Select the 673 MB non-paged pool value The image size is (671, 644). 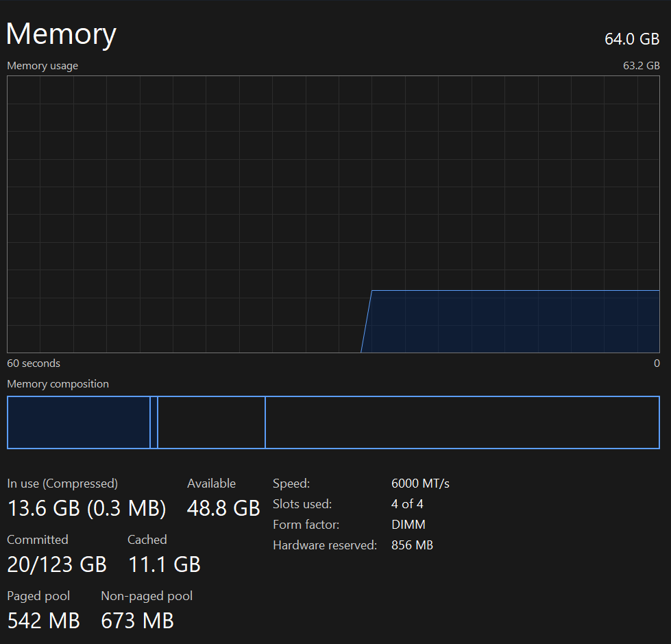tap(137, 621)
